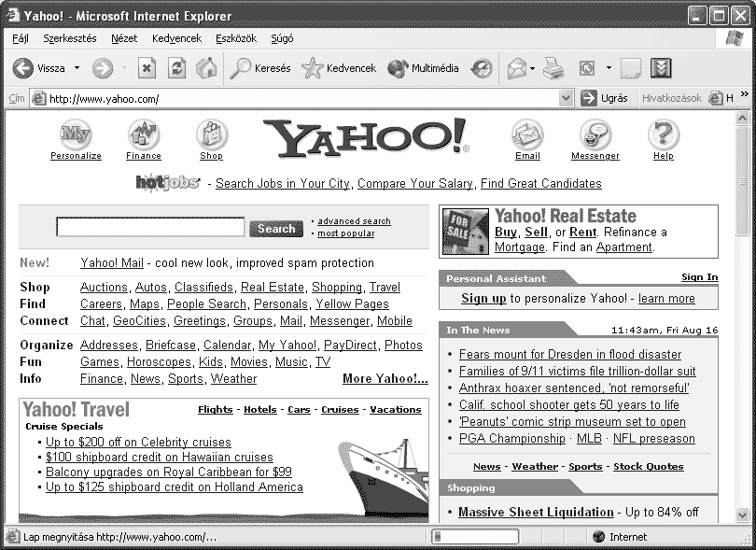
Task: Open the Yahoo Messenger smiley icon
Action: pos(595,134)
